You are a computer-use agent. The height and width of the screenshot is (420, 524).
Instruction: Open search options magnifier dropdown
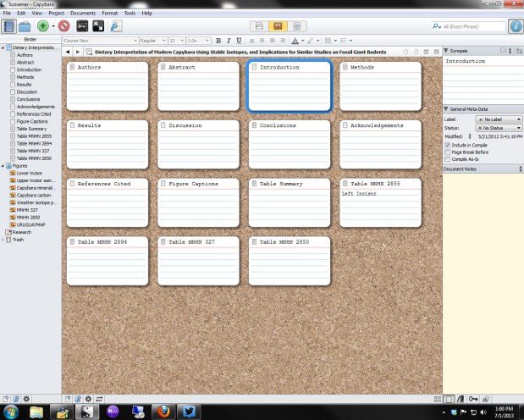437,26
